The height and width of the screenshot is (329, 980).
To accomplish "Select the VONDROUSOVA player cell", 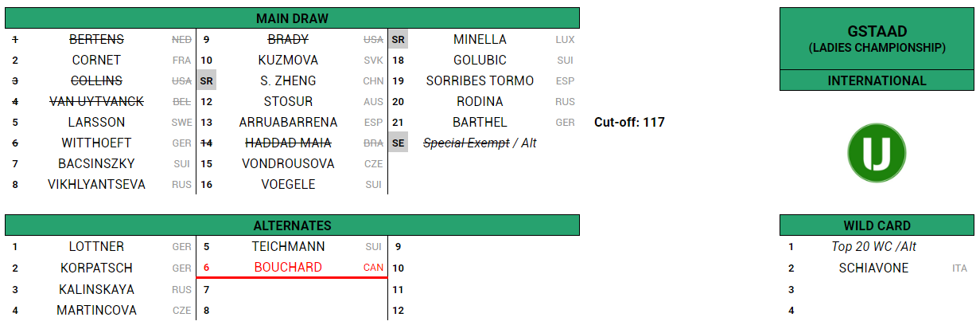I will coord(288,163).
